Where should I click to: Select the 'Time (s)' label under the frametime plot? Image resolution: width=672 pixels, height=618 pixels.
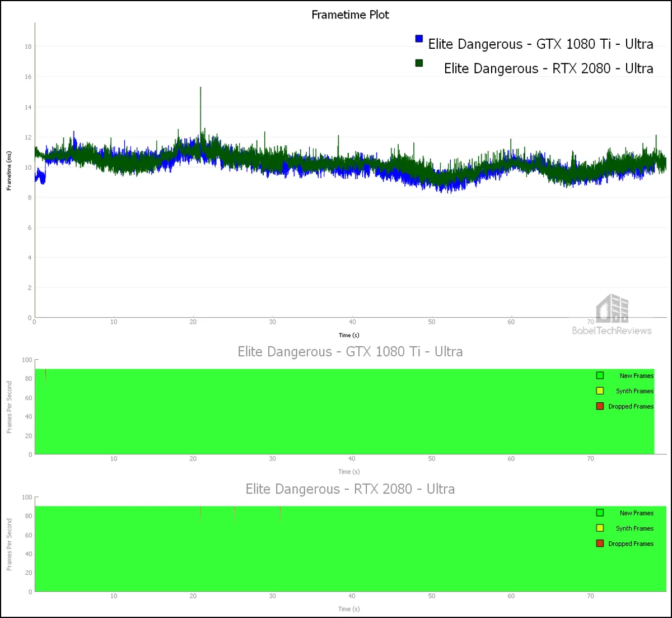click(349, 335)
